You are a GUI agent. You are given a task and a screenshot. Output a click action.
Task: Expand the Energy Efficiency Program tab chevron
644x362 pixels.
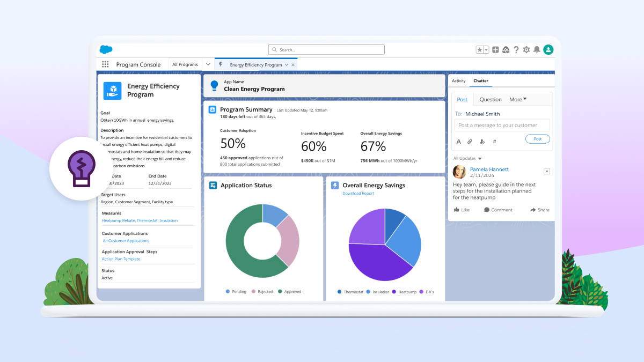[x=286, y=64]
